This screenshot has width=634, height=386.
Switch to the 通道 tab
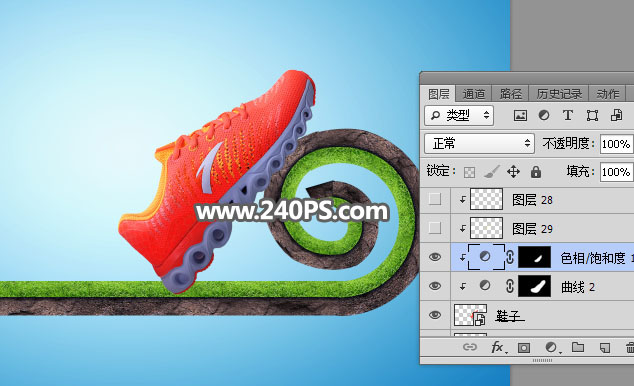473,94
